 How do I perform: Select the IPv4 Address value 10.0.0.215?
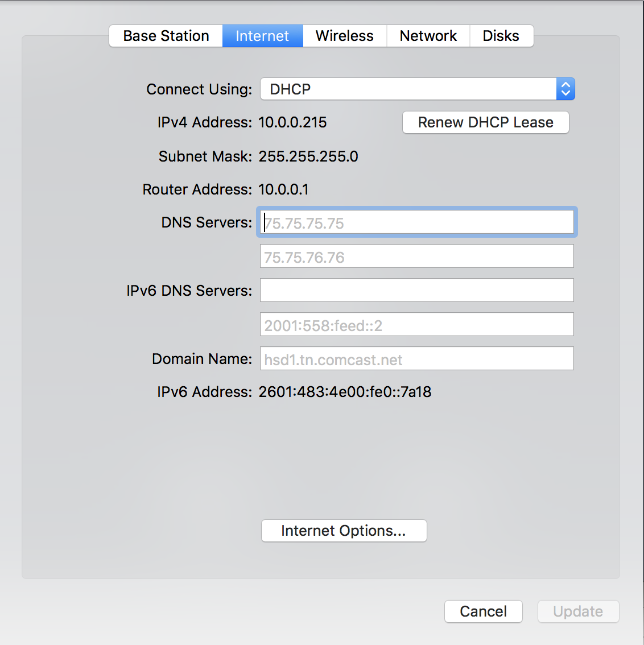point(292,122)
